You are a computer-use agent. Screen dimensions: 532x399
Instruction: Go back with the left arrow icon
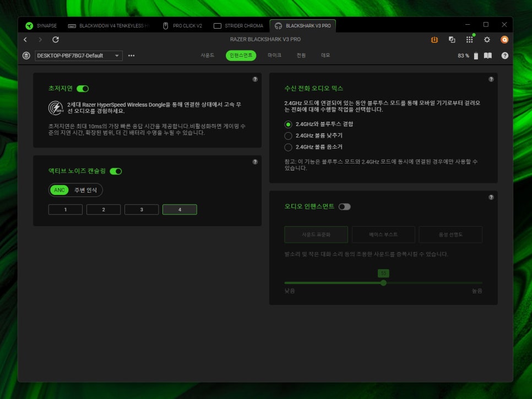tap(25, 40)
